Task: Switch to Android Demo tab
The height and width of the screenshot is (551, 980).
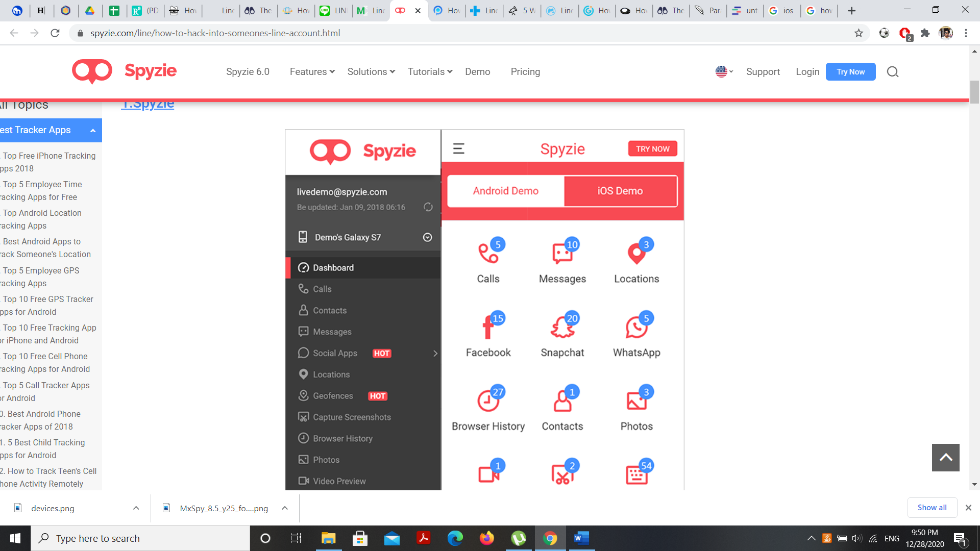Action: pos(505,190)
